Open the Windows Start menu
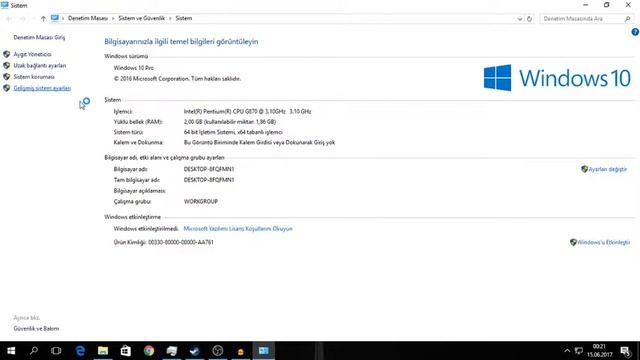Screen dimensions: 640x360 pyautogui.click(x=11, y=351)
